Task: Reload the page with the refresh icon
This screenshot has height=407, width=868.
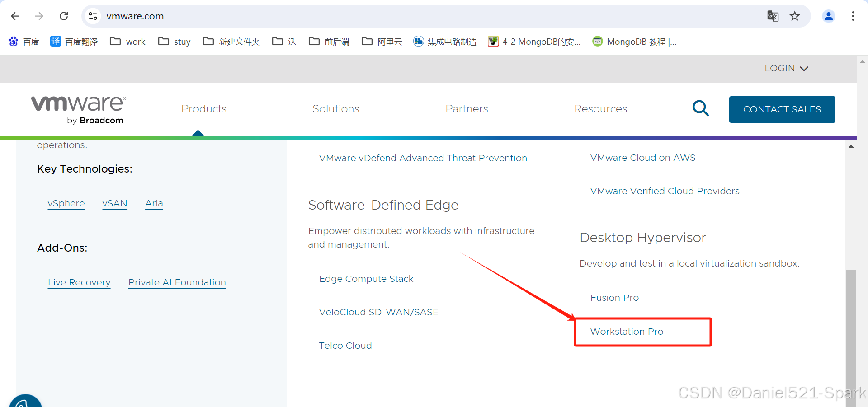Action: [64, 16]
